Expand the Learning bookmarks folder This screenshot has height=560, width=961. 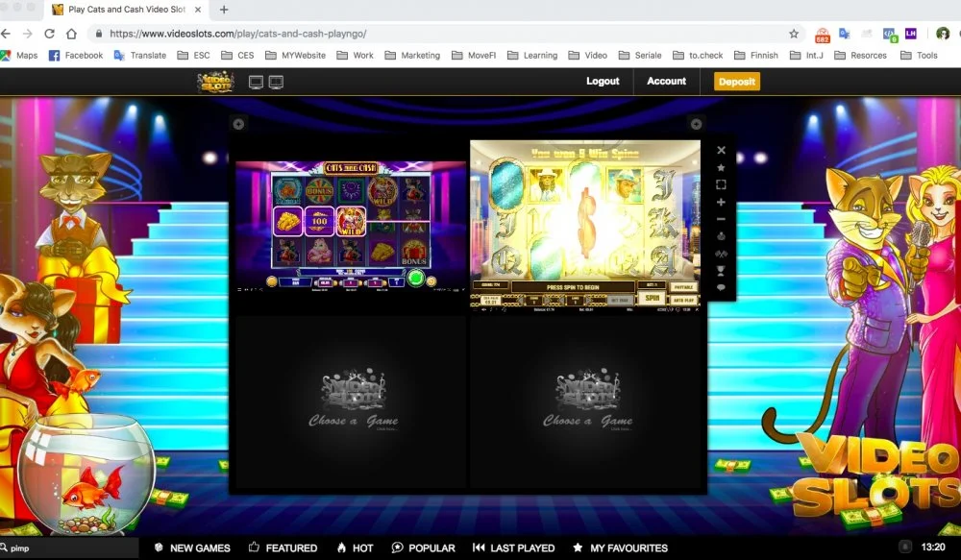(x=532, y=55)
